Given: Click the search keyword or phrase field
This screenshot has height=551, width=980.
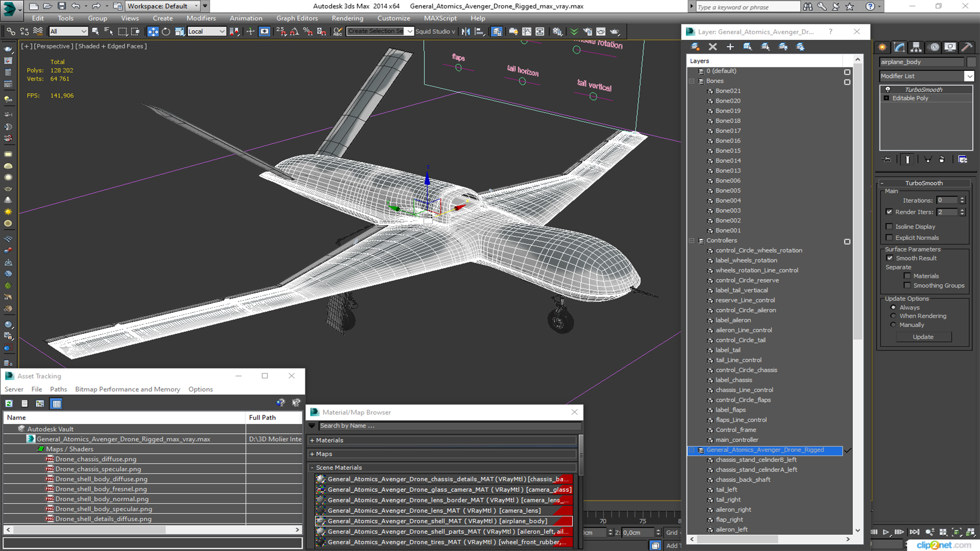Looking at the screenshot, I should point(747,7).
